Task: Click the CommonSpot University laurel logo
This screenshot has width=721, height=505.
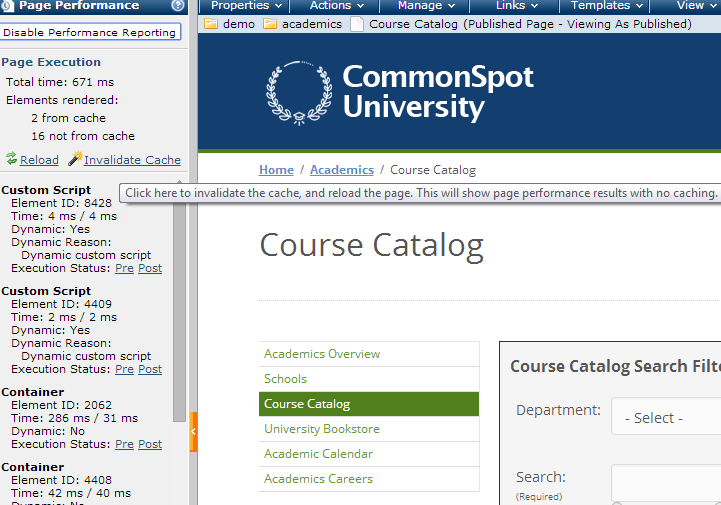Action: click(299, 92)
